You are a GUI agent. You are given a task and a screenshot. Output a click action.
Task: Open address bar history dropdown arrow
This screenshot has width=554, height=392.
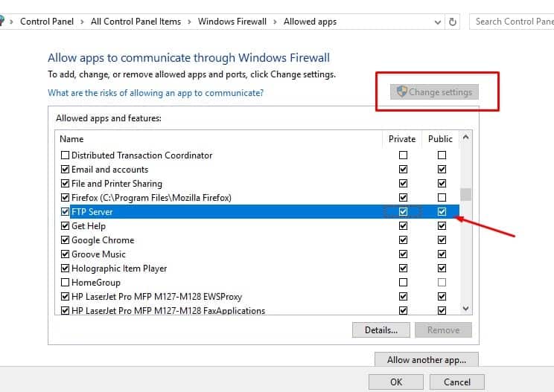[437, 22]
